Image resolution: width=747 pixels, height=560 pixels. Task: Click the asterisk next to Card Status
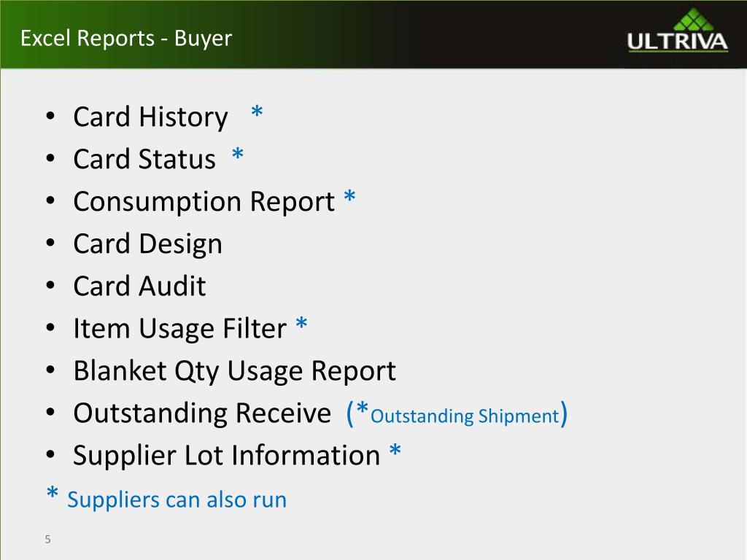coord(237,154)
